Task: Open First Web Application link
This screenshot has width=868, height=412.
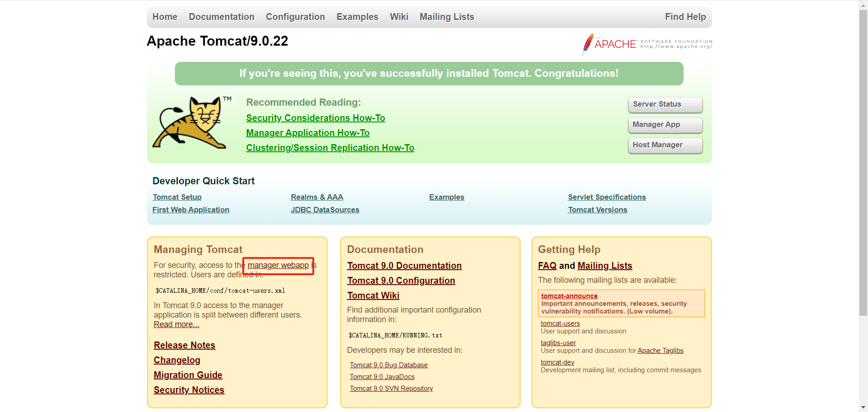Action: click(x=191, y=210)
